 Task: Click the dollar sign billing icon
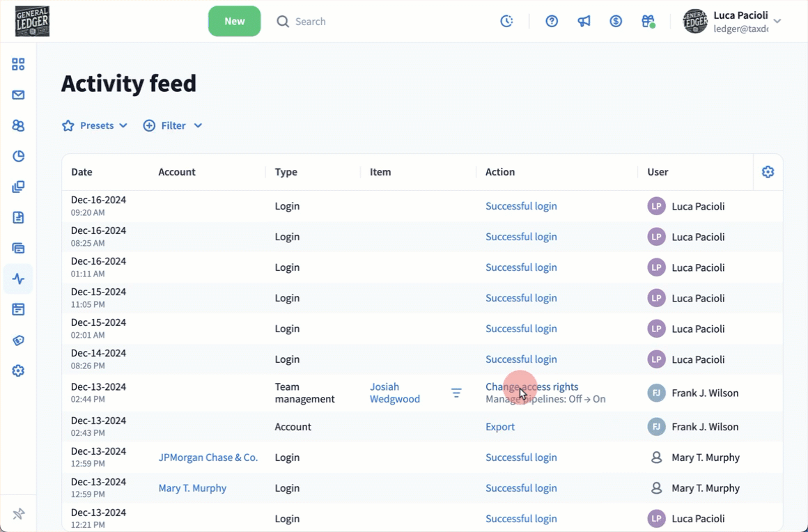[x=616, y=22]
